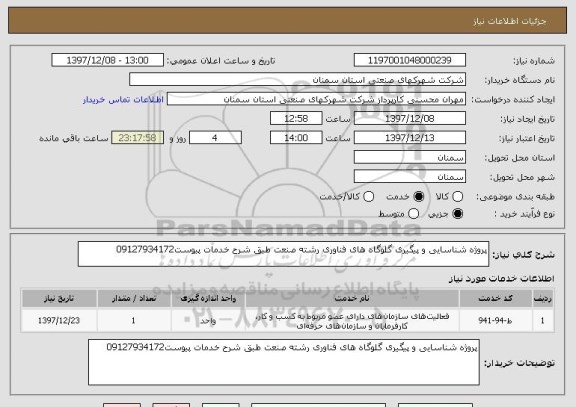Select the متوسط purchase type radio

click(x=413, y=213)
